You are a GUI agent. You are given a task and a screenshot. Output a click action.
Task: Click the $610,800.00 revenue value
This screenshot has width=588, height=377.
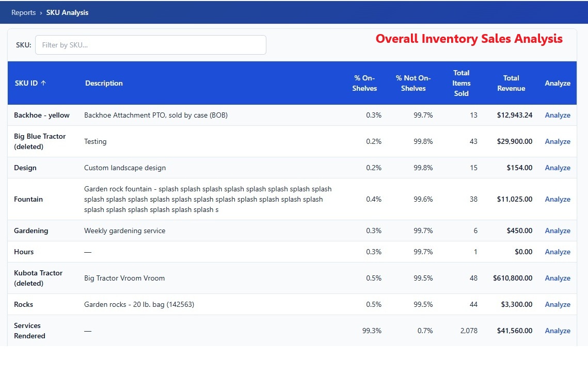513,278
